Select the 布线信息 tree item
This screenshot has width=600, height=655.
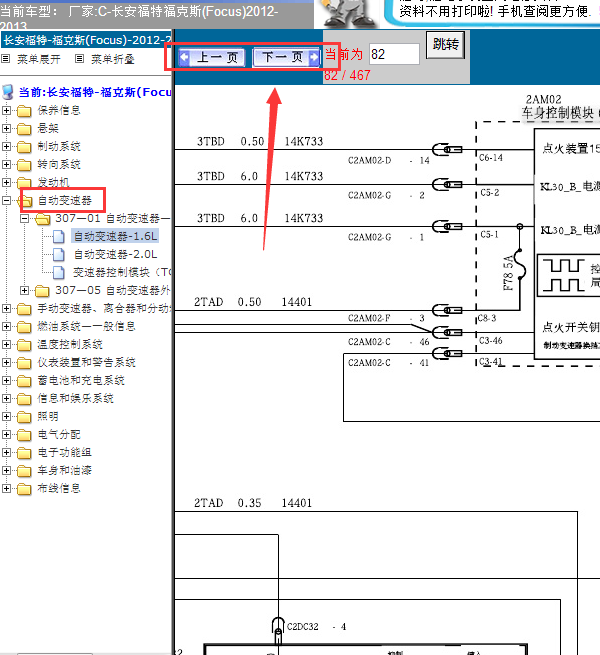click(59, 488)
